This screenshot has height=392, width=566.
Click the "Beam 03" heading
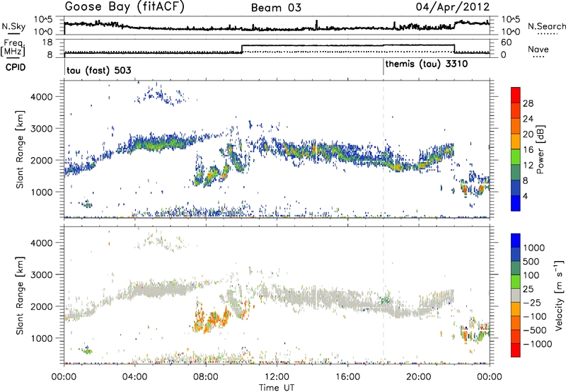point(276,8)
